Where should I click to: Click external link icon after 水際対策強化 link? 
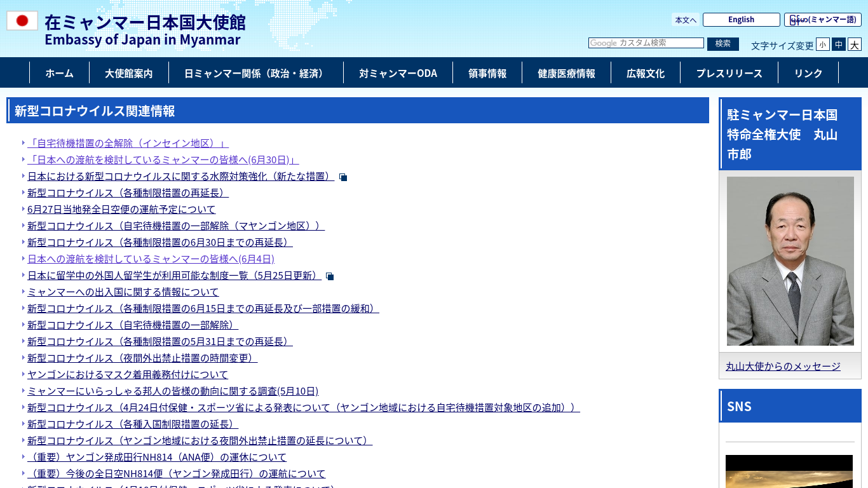[343, 177]
